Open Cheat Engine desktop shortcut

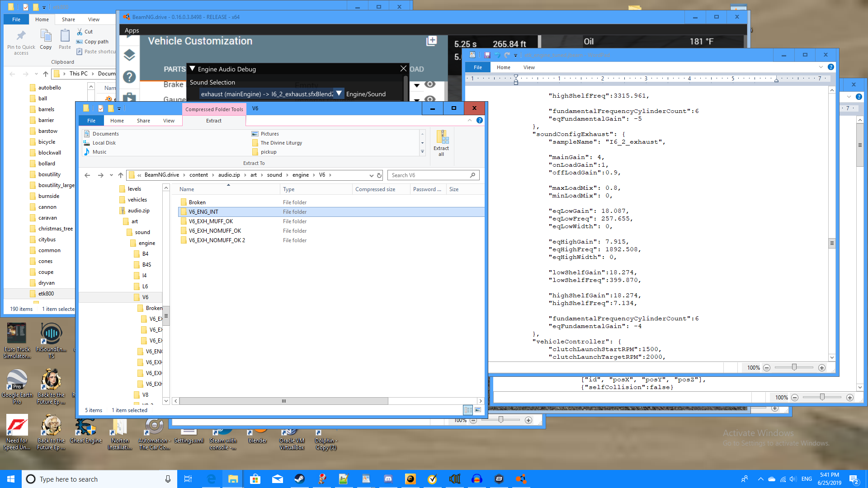[x=86, y=432]
